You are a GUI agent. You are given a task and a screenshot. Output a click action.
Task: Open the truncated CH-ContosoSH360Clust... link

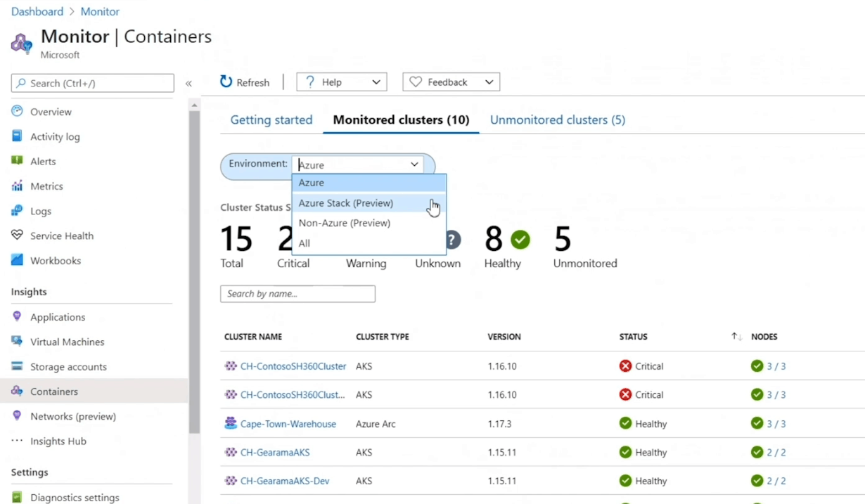coord(293,395)
